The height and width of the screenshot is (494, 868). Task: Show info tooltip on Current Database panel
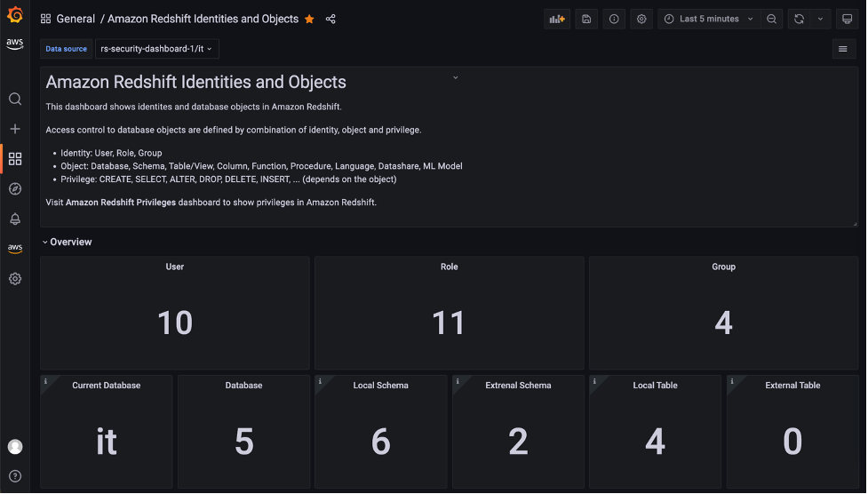(x=45, y=381)
